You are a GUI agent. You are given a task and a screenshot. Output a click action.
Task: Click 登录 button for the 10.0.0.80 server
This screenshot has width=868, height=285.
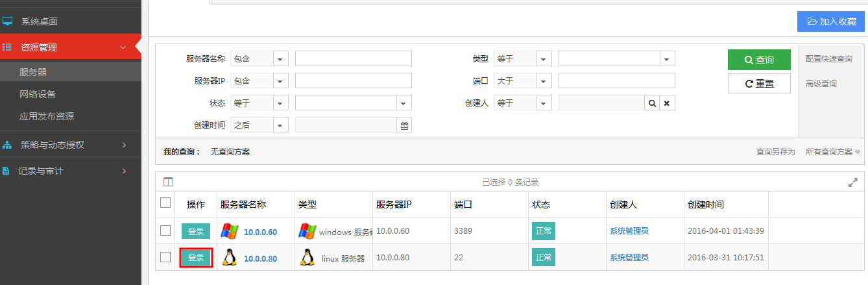196,258
